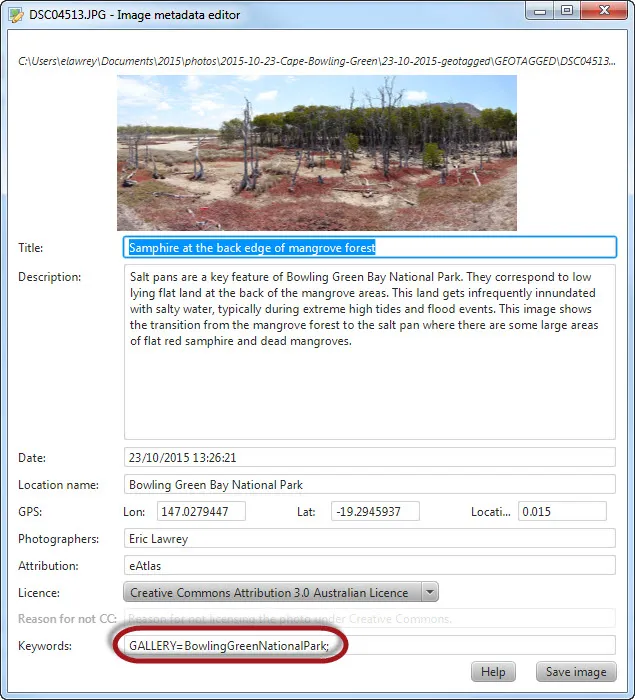Click the Photographers field with Eric Lawrey
Viewport: 635px width, 700px height.
click(370, 538)
